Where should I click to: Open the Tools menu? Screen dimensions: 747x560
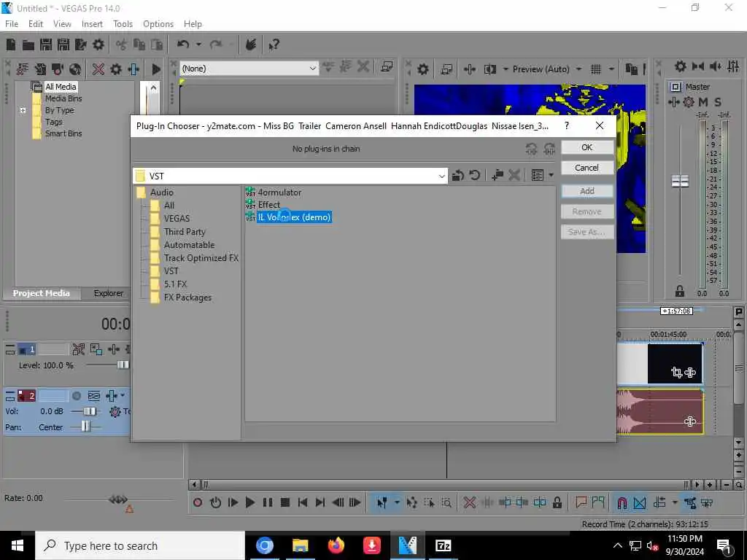[x=123, y=24]
